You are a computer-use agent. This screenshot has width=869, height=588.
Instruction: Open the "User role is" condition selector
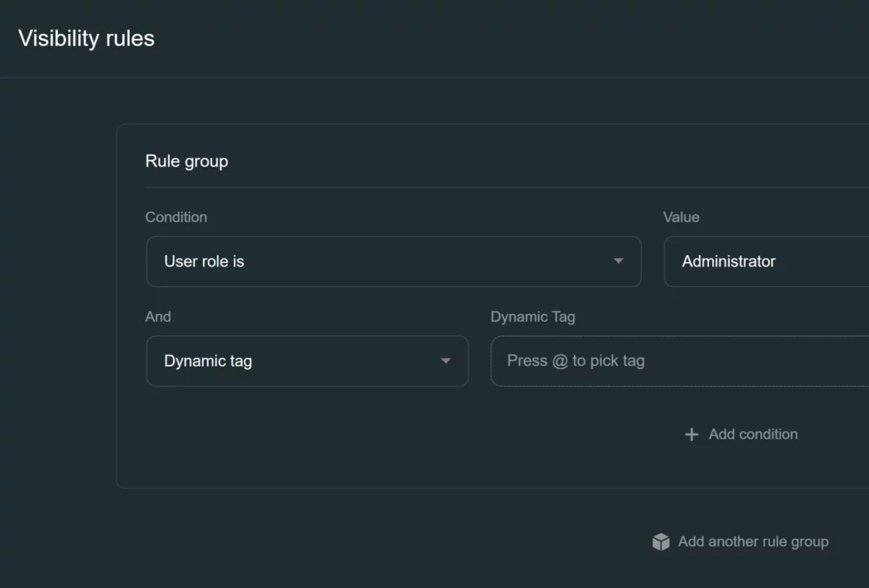click(393, 261)
